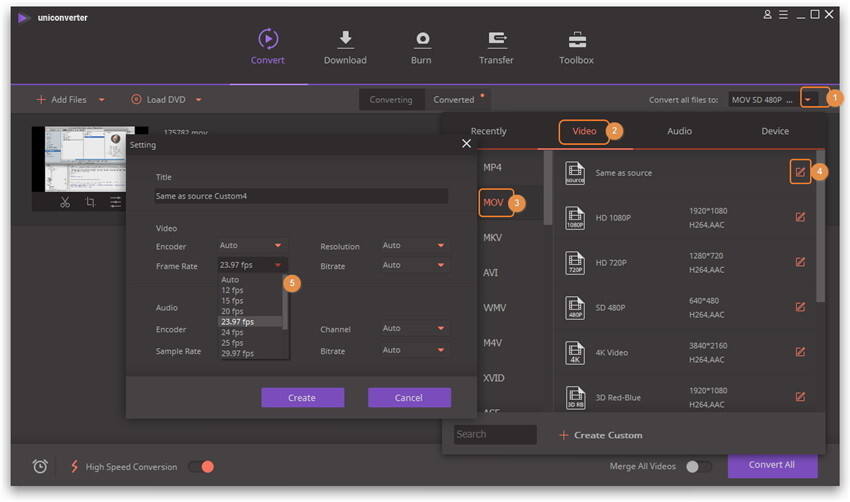Image resolution: width=850 pixels, height=502 pixels.
Task: Choose WMV format
Action: (494, 308)
